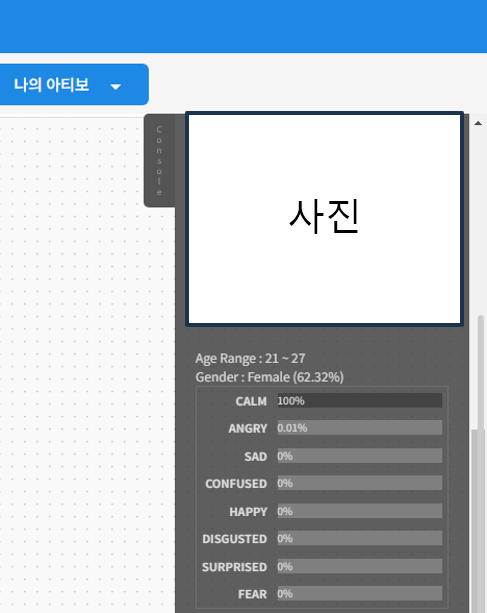Click the DISGUSTED emotion bar

(360, 538)
